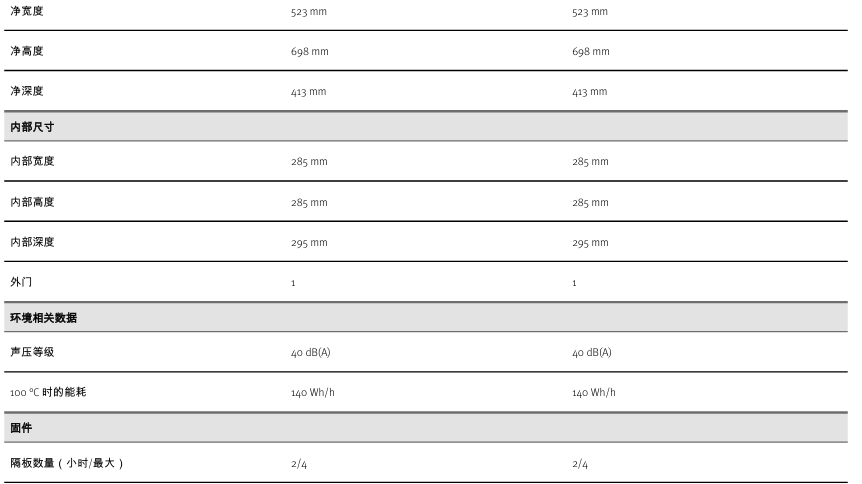Viewport: 862px width, 484px height.
Task: Select the 隔板数量 row label
Action: [x=67, y=463]
